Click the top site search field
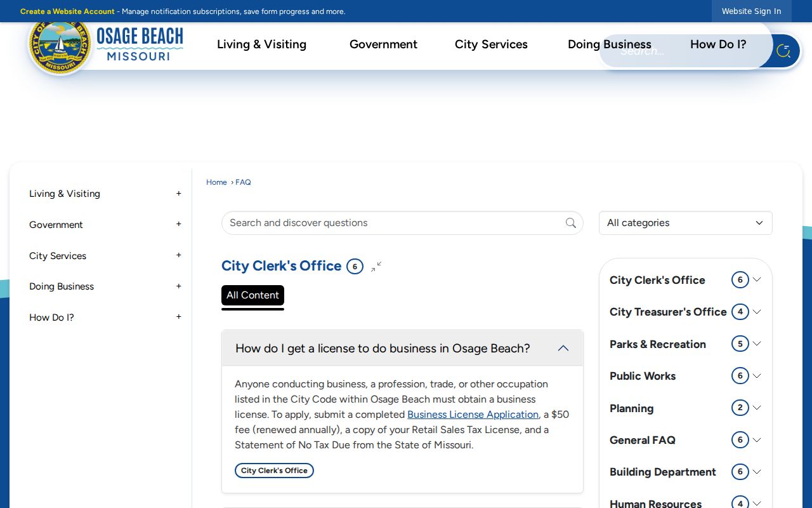The width and height of the screenshot is (812, 508). click(685, 51)
